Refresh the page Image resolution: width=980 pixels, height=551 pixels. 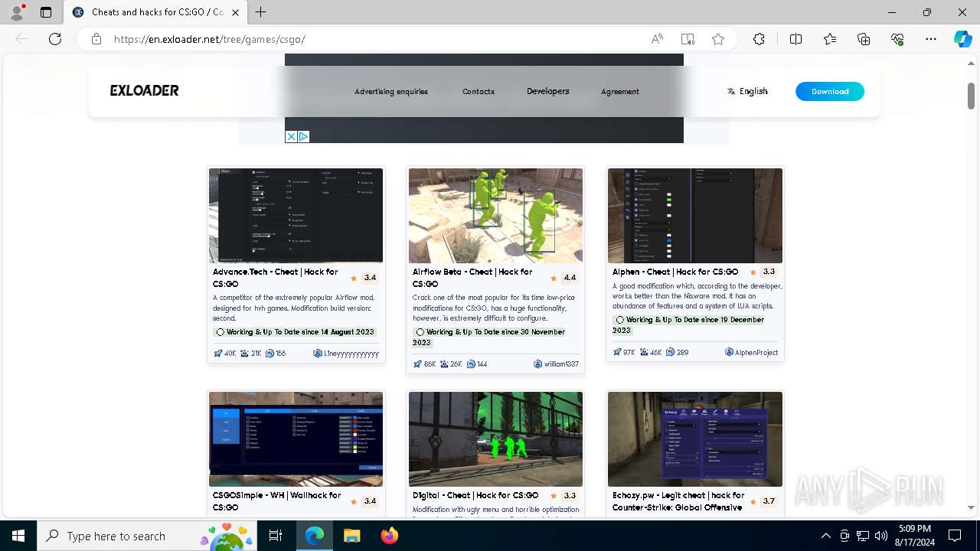pos(55,39)
